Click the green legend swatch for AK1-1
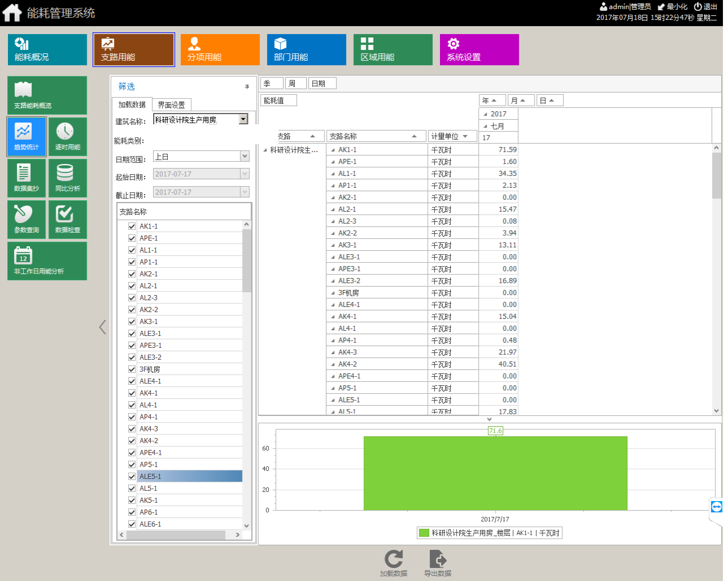This screenshot has width=728, height=581. (424, 533)
